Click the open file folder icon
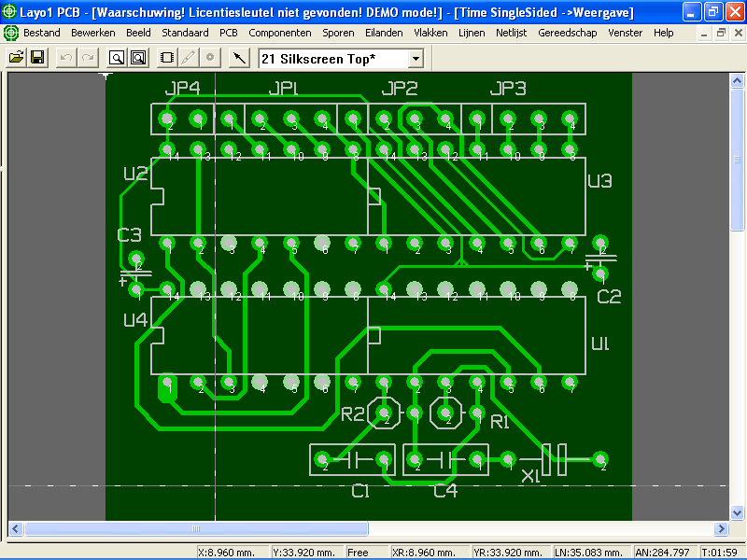Viewport: 747px width, 560px height. [x=16, y=58]
